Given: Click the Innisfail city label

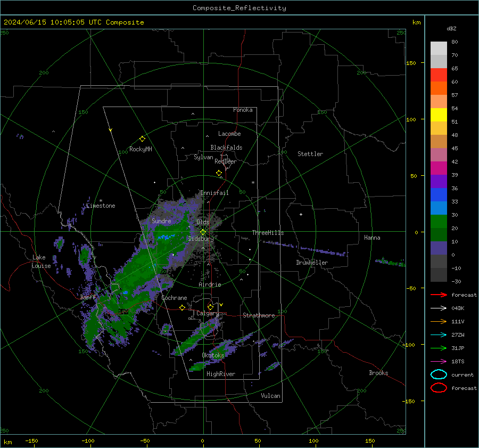Looking at the screenshot, I should point(214,193).
